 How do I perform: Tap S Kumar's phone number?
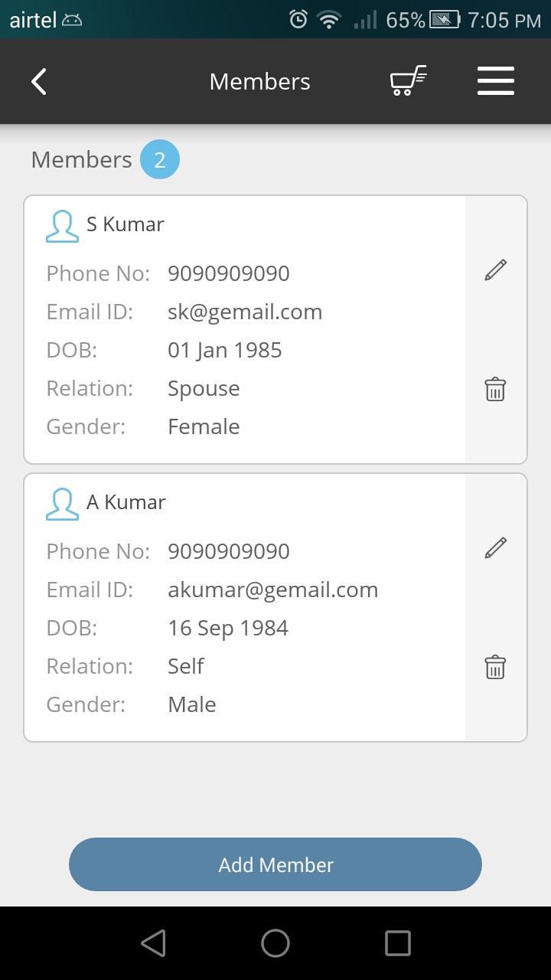[x=229, y=273]
